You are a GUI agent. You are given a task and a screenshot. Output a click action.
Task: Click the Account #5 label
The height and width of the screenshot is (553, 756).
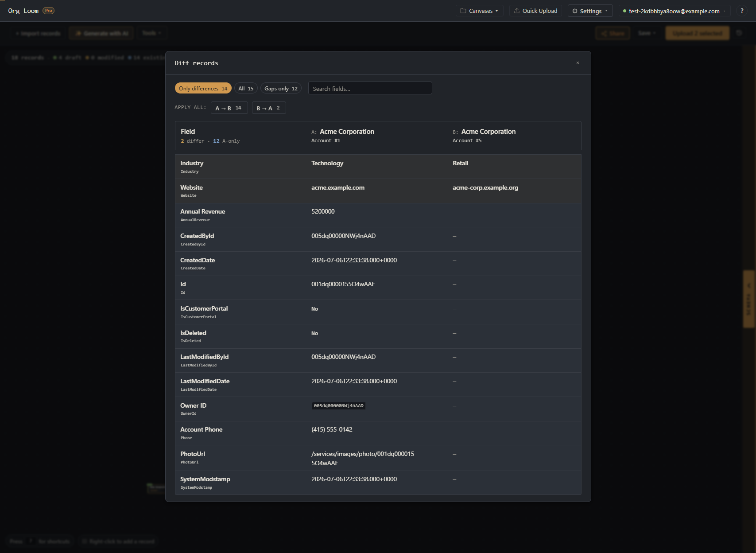pyautogui.click(x=467, y=140)
